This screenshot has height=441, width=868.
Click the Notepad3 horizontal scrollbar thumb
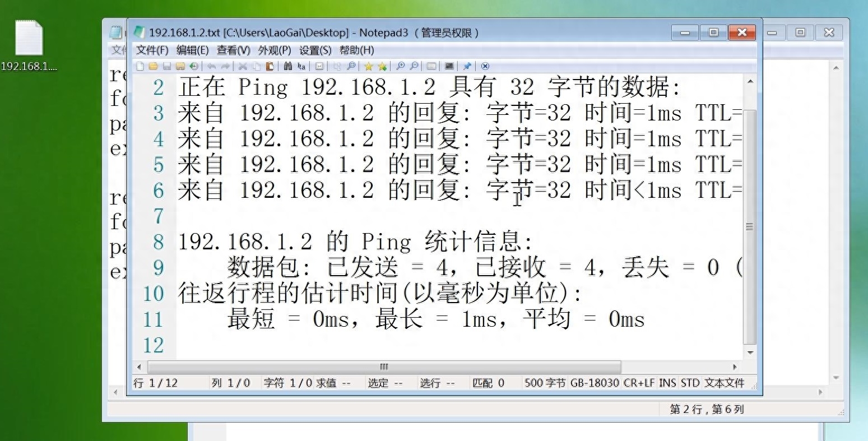click(384, 367)
